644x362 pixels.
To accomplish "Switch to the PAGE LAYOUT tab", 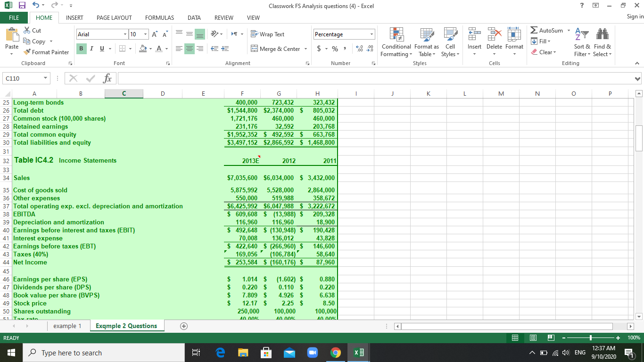I will (114, 17).
